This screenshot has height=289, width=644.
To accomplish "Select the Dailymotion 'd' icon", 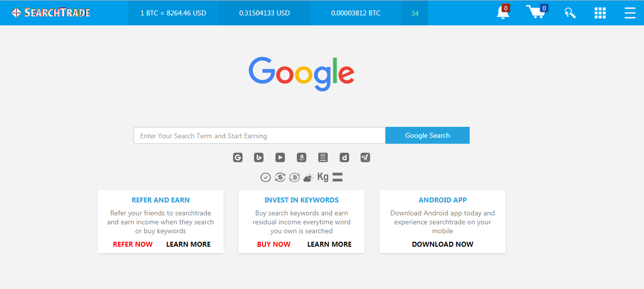I will point(344,157).
